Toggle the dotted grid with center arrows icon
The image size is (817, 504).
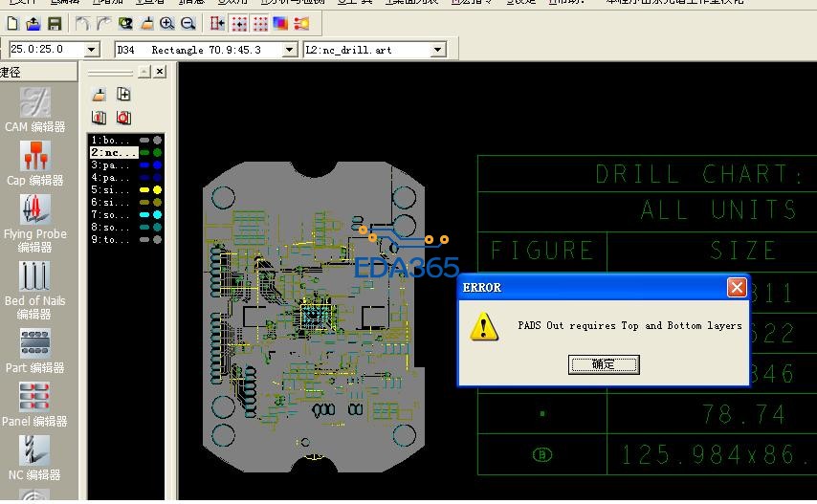[239, 23]
